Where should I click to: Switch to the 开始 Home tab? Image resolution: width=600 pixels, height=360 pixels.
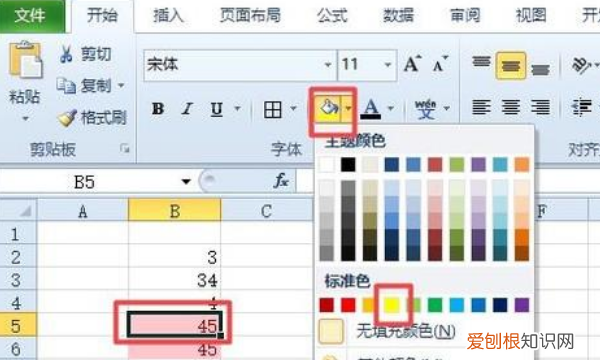[102, 16]
